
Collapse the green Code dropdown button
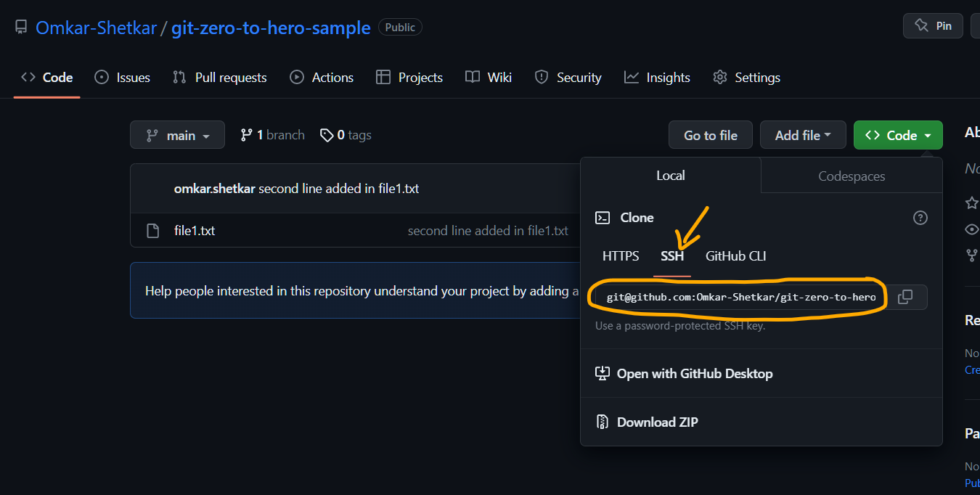[898, 135]
